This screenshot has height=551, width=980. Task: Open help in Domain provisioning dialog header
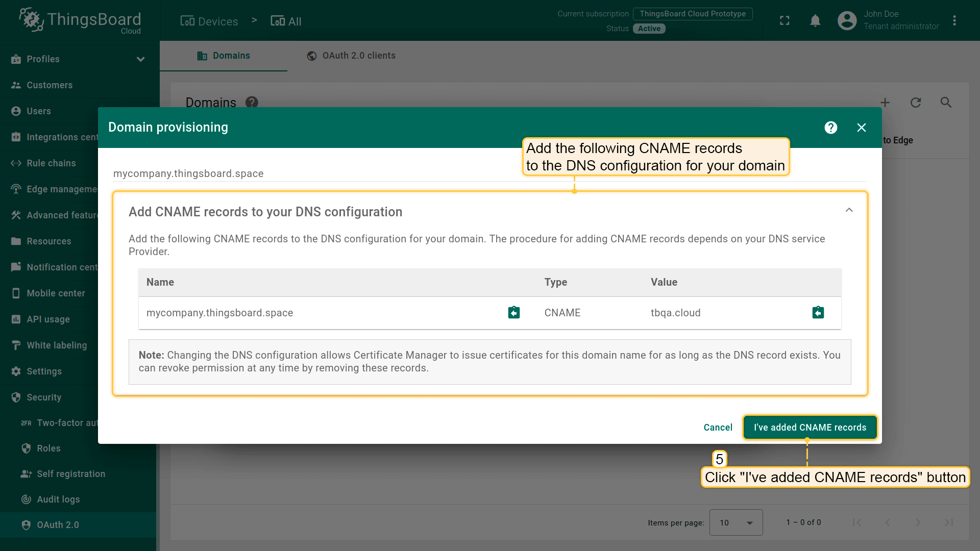pyautogui.click(x=830, y=128)
